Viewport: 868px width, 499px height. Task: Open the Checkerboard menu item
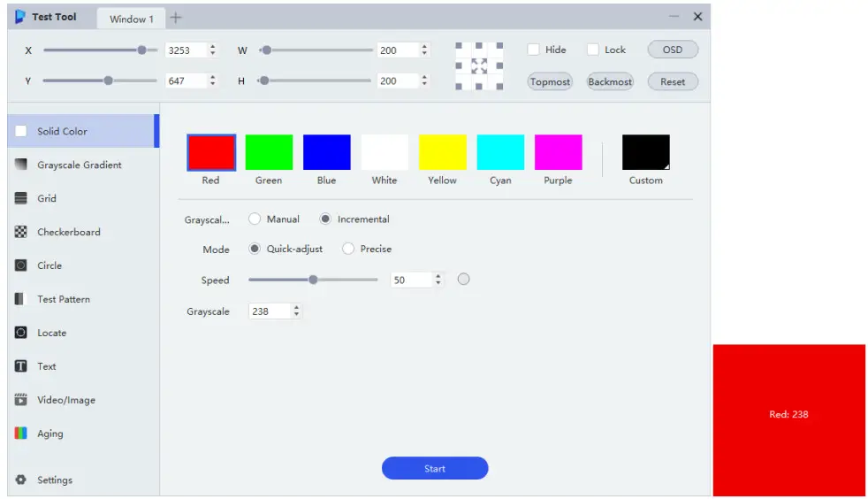tap(84, 232)
